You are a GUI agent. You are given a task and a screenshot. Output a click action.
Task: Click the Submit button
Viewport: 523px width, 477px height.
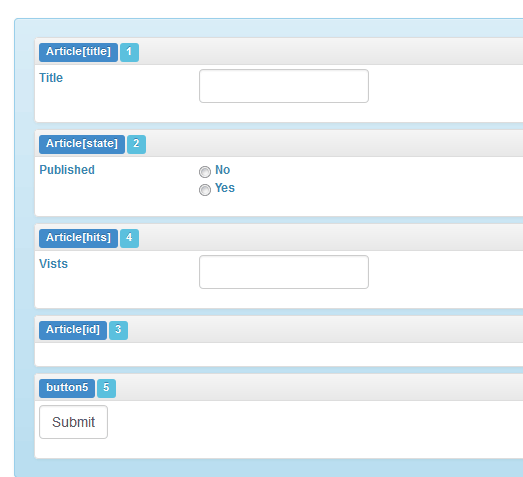pos(73,422)
